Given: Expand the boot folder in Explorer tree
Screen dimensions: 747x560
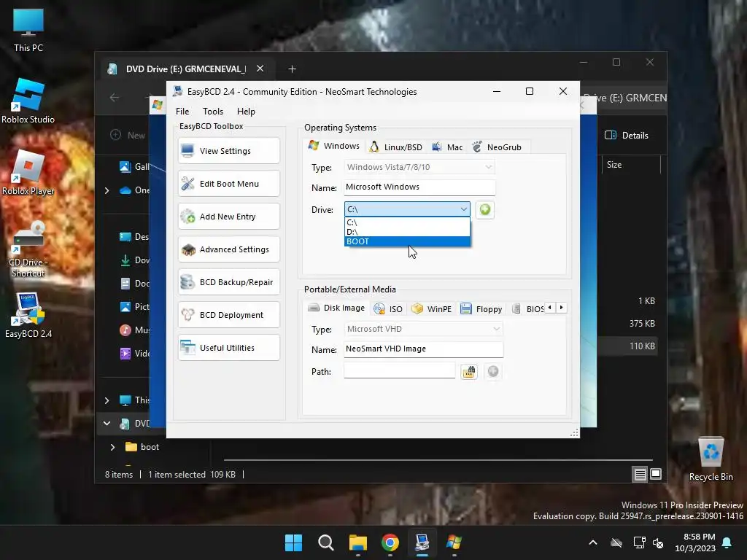Looking at the screenshot, I should pyautogui.click(x=112, y=447).
